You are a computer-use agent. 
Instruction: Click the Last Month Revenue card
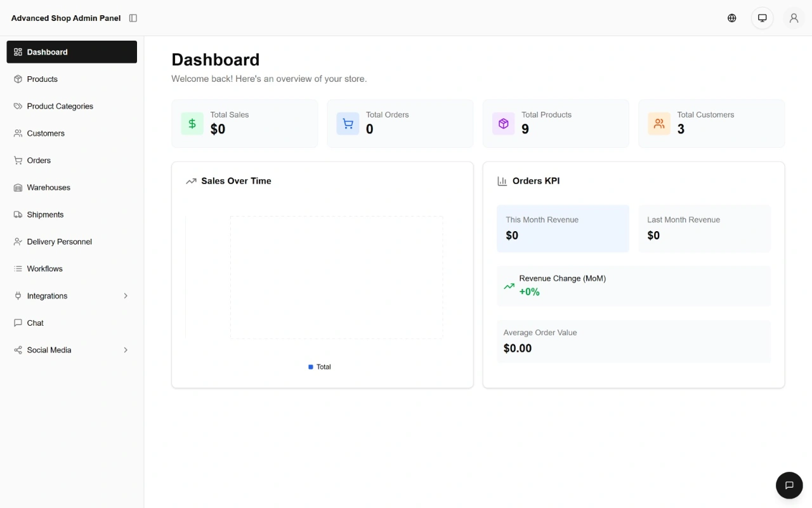(704, 229)
